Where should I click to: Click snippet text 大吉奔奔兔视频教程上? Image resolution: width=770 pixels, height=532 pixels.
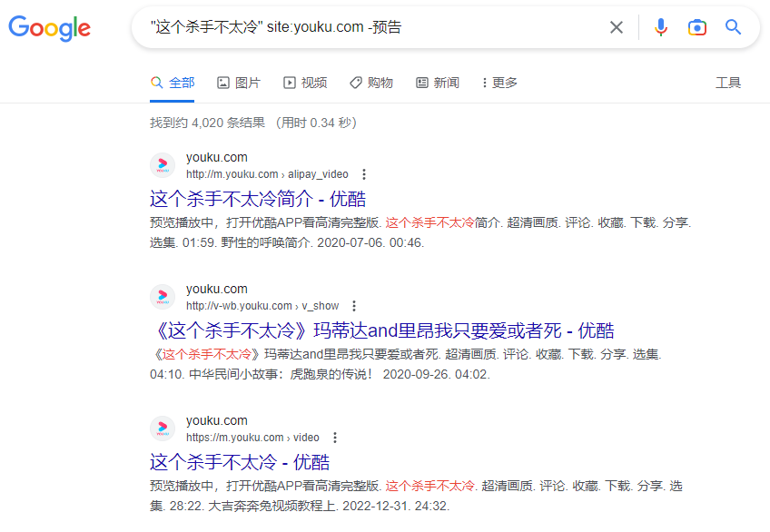tap(271, 506)
